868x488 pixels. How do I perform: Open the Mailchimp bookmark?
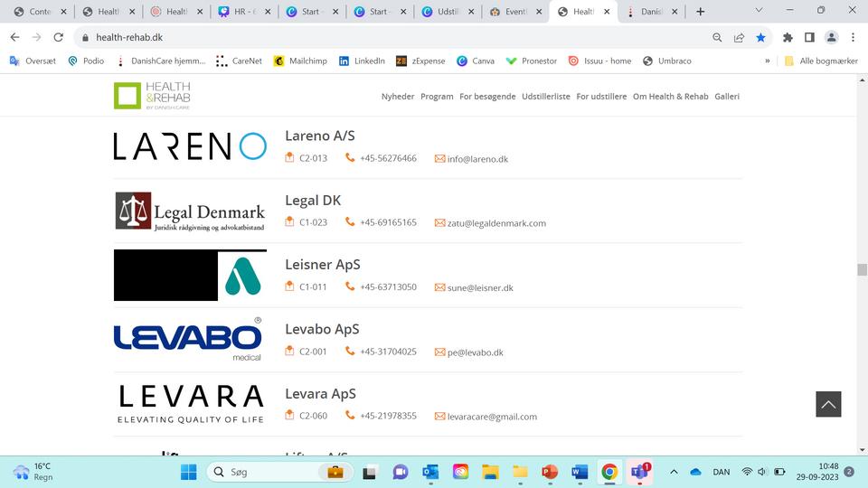click(300, 61)
